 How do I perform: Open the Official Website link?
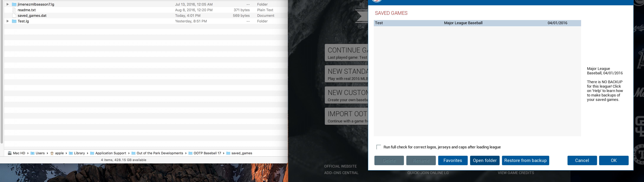pos(340,166)
